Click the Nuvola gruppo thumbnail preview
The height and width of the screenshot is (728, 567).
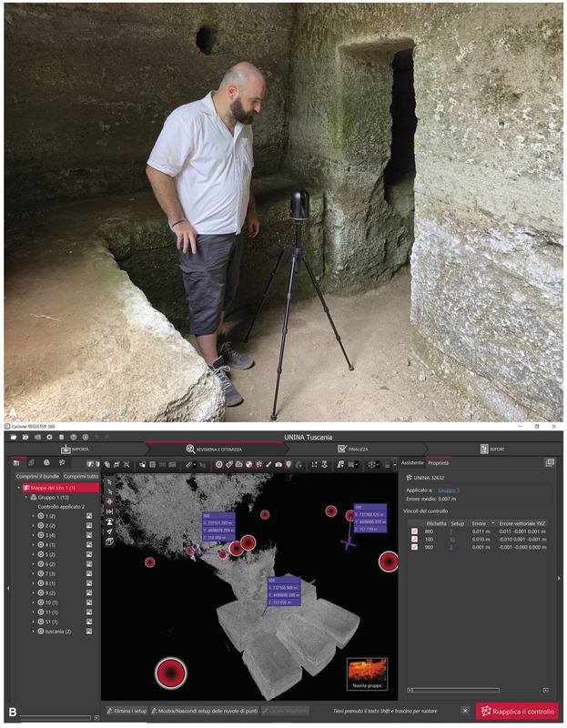pyautogui.click(x=368, y=674)
